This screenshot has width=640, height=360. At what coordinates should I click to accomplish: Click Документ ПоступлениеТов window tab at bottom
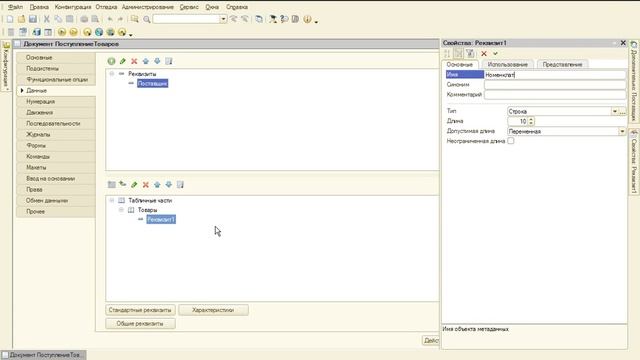[43, 355]
